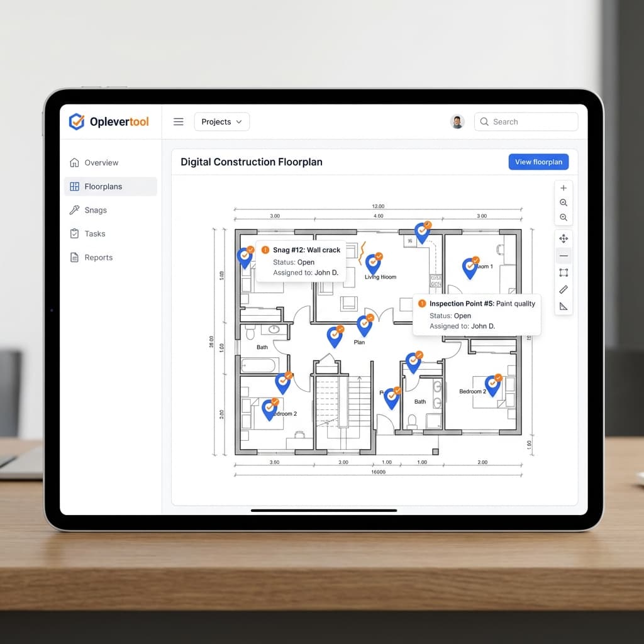Click the Living room location pin
The height and width of the screenshot is (644, 644).
pos(374,264)
